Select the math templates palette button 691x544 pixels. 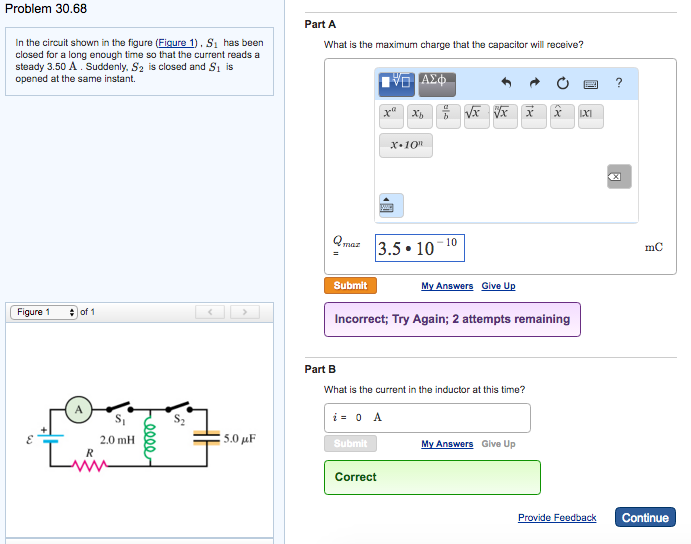[396, 84]
